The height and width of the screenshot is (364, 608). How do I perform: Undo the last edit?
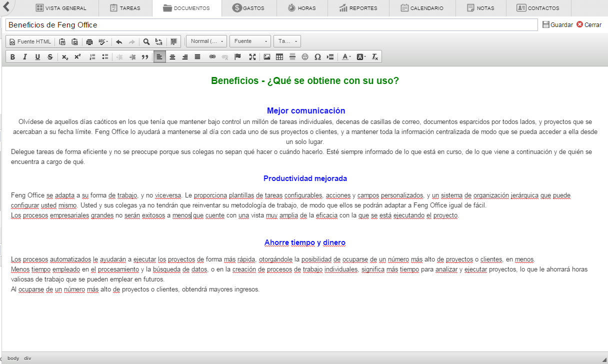point(119,42)
